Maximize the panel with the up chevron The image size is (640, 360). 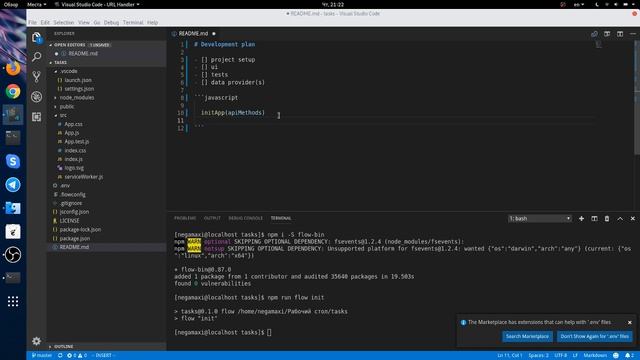[x=620, y=218]
